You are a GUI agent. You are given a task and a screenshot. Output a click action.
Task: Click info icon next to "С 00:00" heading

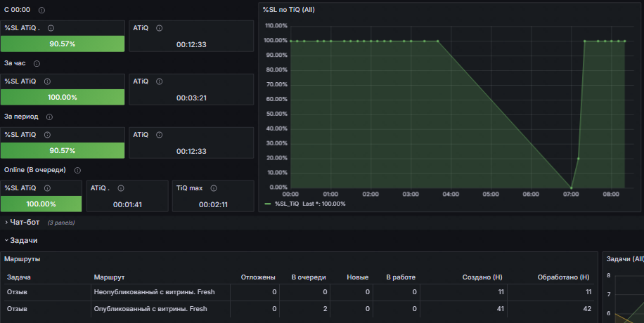tap(41, 11)
